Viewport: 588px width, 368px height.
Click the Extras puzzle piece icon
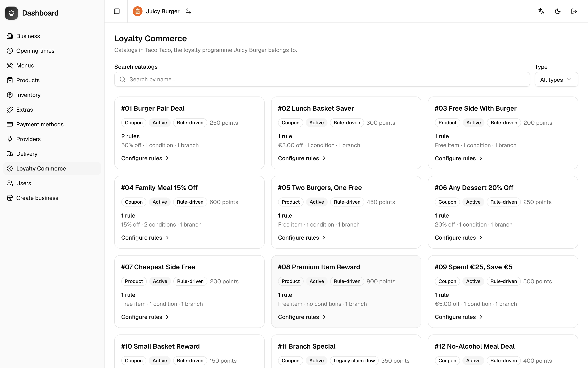(10, 110)
